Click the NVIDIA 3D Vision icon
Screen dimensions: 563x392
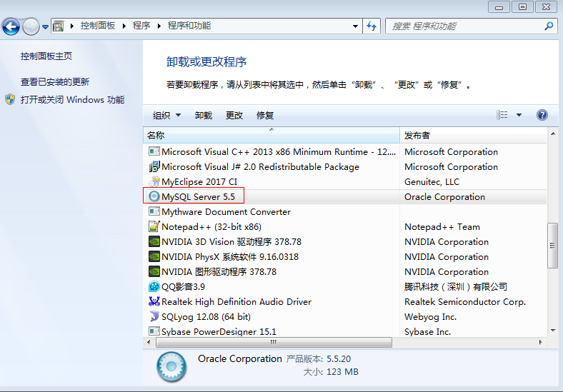[x=154, y=241]
